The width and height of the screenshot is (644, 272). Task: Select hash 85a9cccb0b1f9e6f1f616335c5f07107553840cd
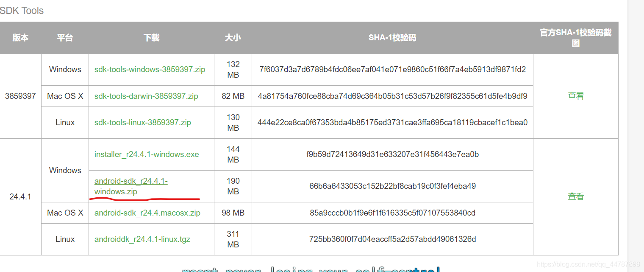click(392, 213)
